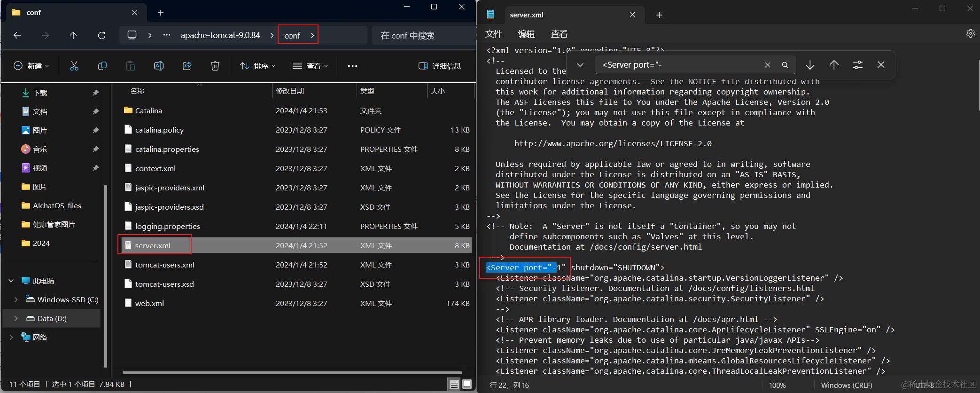Open the Sort dropdown
980x393 pixels.
(x=257, y=66)
